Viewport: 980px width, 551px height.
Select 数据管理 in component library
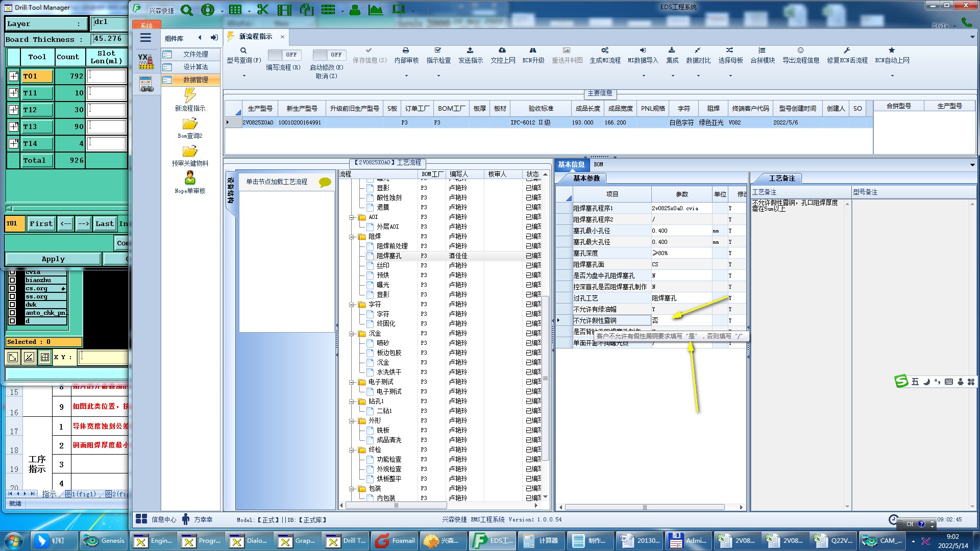pyautogui.click(x=195, y=80)
